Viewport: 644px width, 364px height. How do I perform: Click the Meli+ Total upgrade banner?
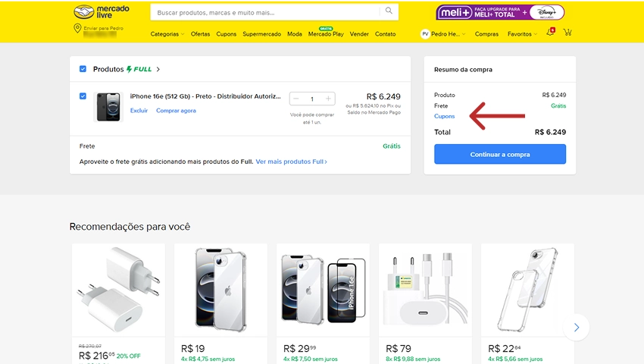(x=500, y=12)
